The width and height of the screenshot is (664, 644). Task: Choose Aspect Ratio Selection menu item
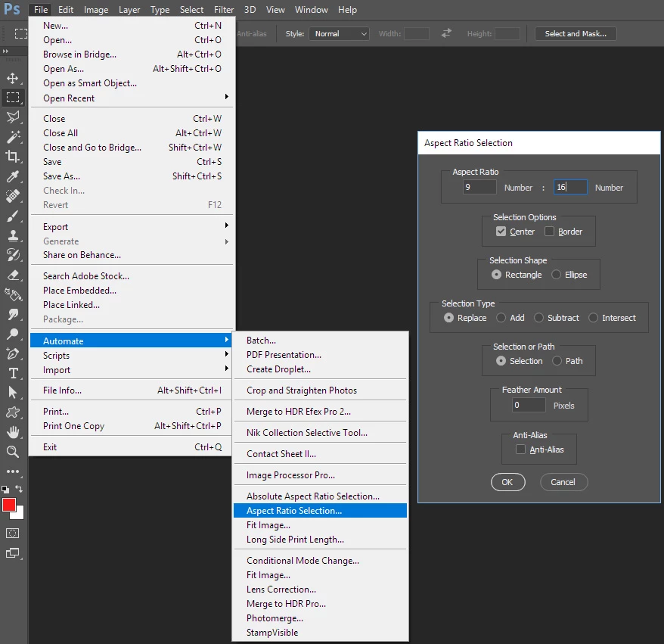[320, 511]
